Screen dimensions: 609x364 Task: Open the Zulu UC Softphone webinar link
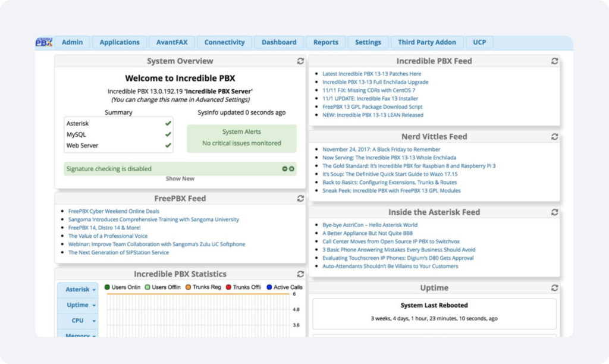pyautogui.click(x=156, y=244)
